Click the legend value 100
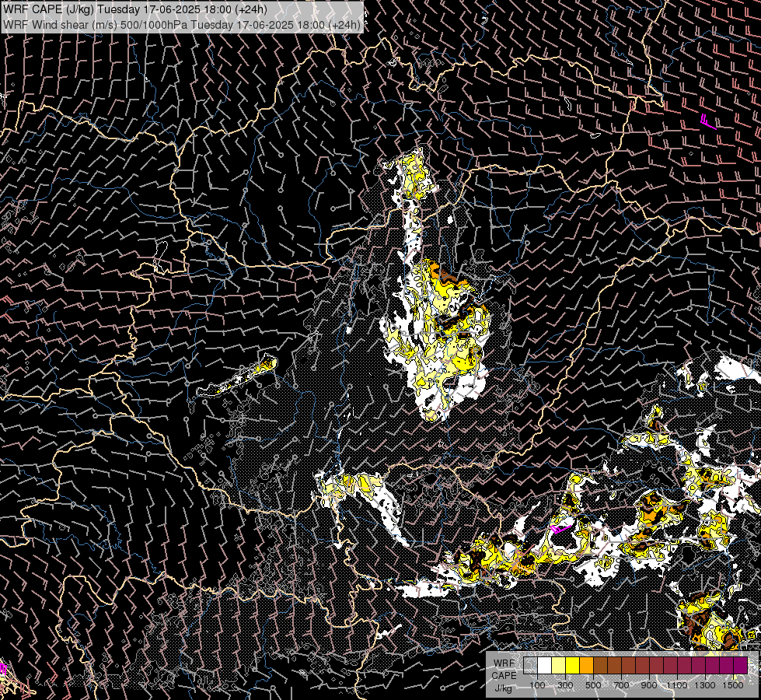Image resolution: width=761 pixels, height=700 pixels. pyautogui.click(x=537, y=685)
